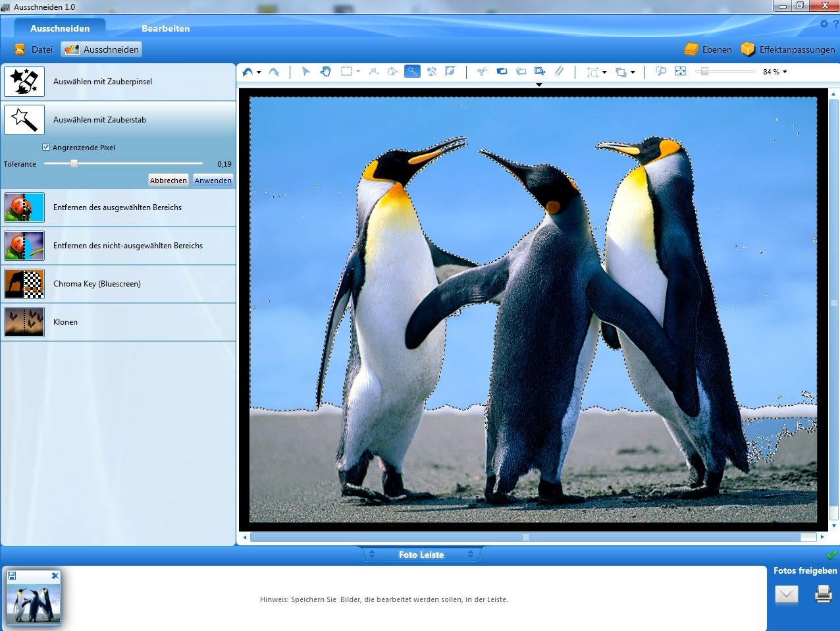Click the printer icon under Fotos freigeben
Screen dimensions: 840x631
coord(824,594)
